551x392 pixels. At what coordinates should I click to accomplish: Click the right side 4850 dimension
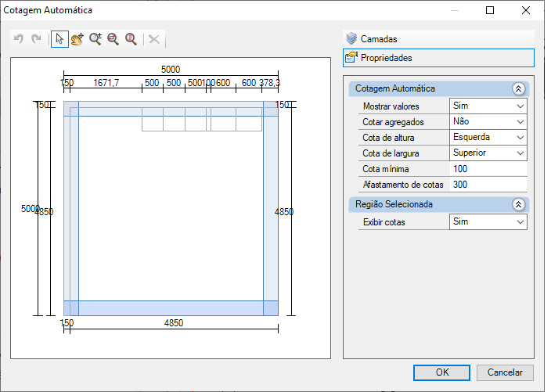[284, 212]
